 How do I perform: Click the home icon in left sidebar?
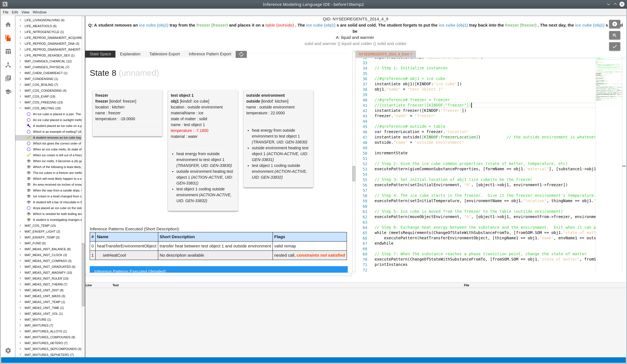(8, 25)
